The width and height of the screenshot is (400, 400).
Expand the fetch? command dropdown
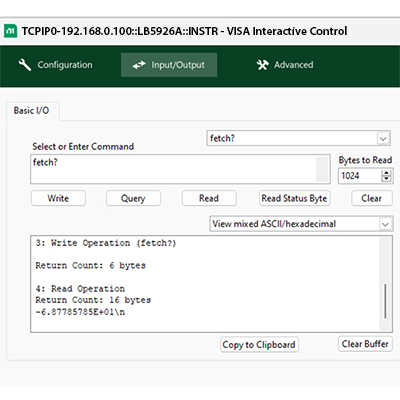(383, 138)
